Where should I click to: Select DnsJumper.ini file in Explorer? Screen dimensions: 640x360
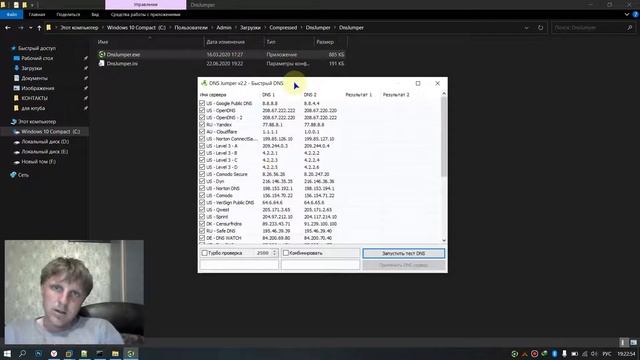(x=122, y=64)
